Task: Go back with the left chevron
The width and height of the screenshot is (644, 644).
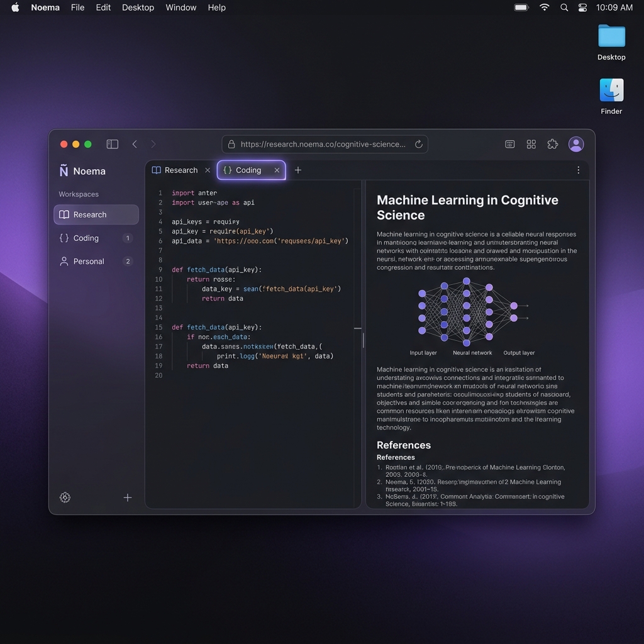Action: (x=135, y=144)
